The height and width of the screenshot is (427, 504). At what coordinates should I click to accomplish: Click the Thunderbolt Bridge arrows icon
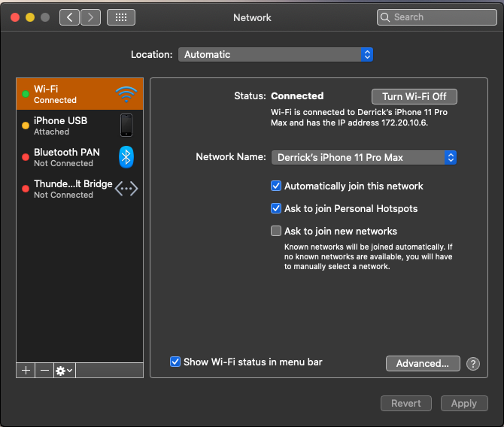(x=126, y=189)
